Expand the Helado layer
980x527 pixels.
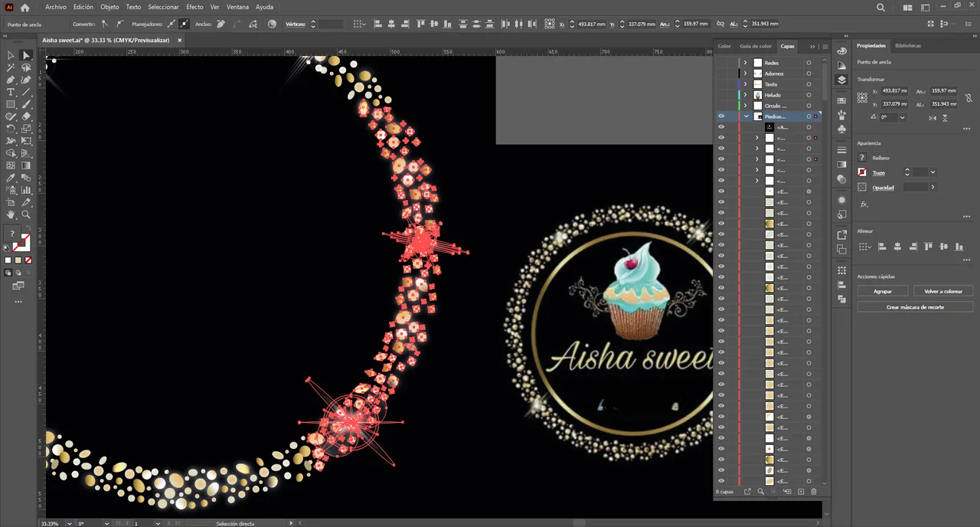746,95
